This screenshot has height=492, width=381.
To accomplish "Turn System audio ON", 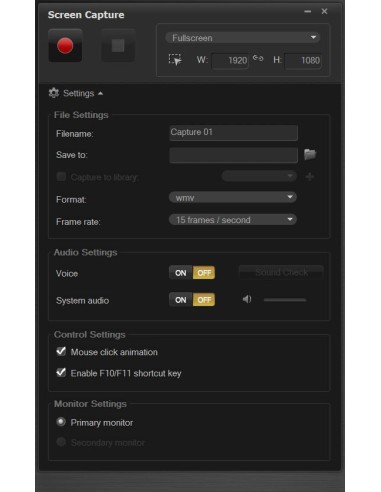I will (181, 300).
